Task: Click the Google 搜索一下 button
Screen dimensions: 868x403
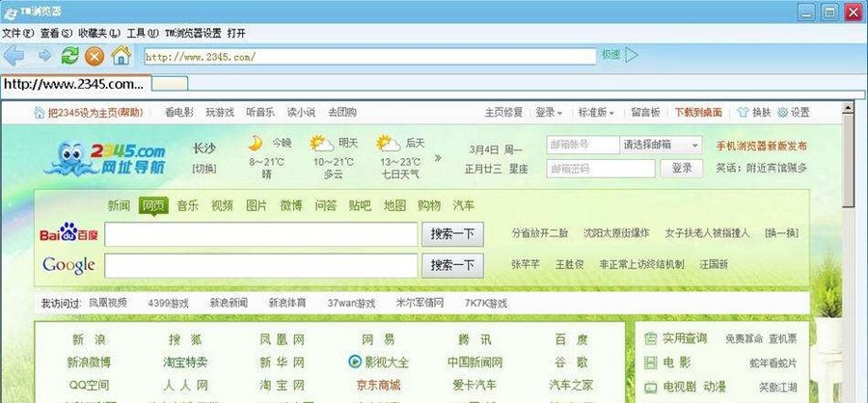Action: pyautogui.click(x=453, y=266)
